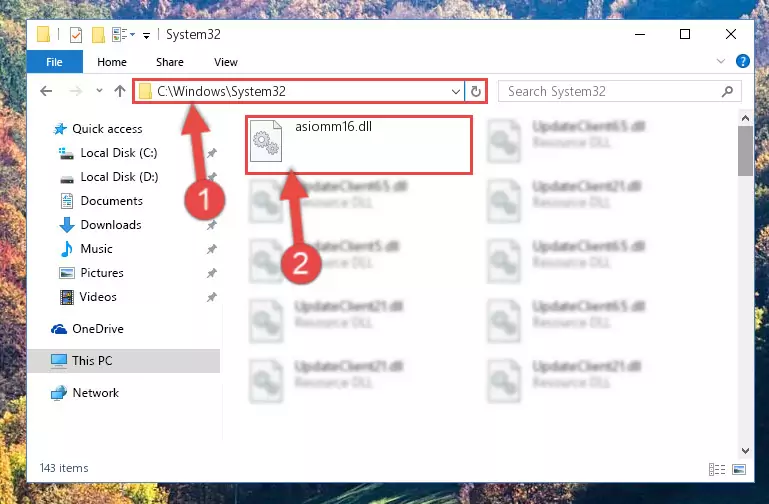This screenshot has width=769, height=504.
Task: Click the search magnifier icon
Action: 727,91
